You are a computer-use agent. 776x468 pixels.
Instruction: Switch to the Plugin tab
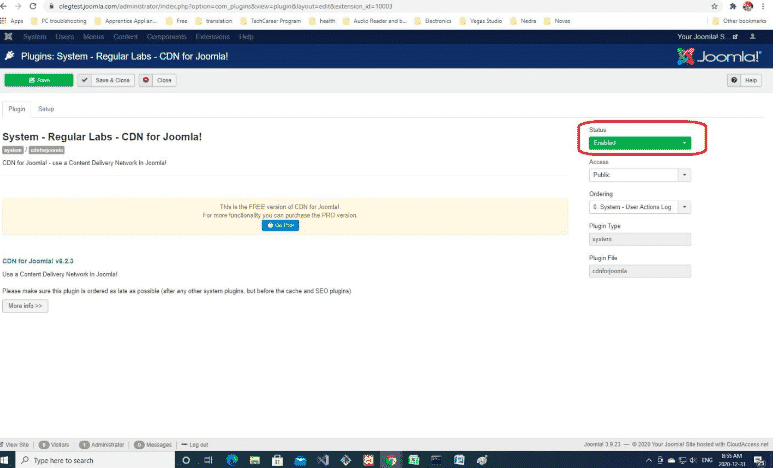point(17,109)
